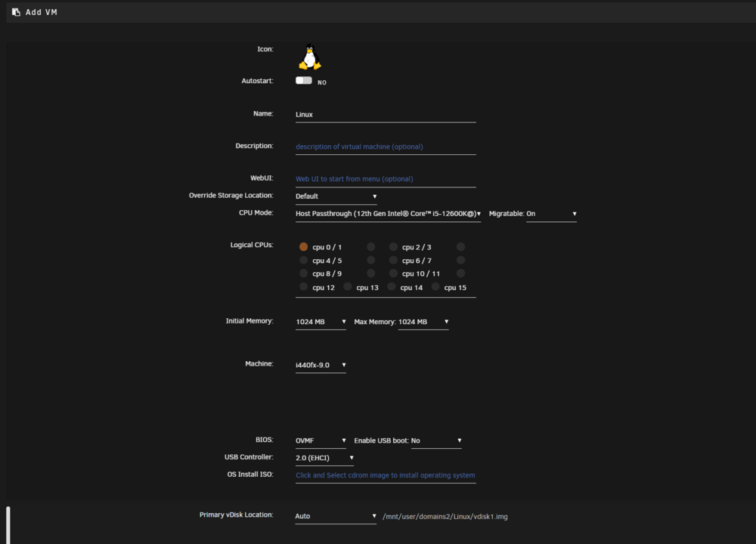The width and height of the screenshot is (756, 544).
Task: Enable the cpu 1 checkbox after 'cpu 0 / 1'
Action: (370, 247)
